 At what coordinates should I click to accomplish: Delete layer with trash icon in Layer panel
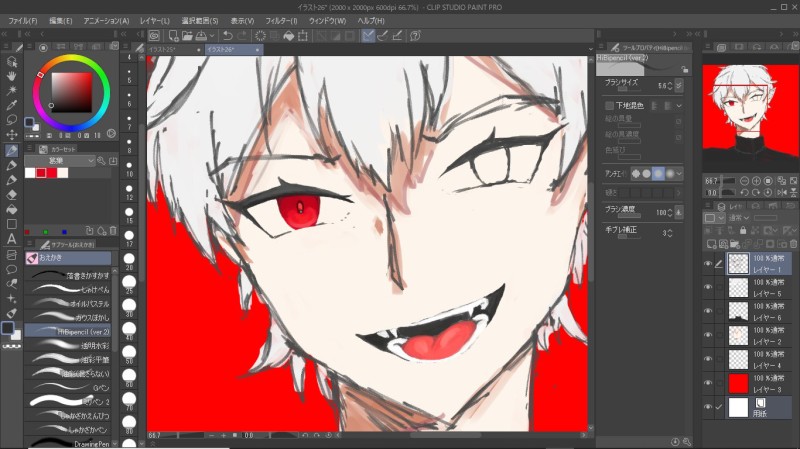click(x=793, y=244)
